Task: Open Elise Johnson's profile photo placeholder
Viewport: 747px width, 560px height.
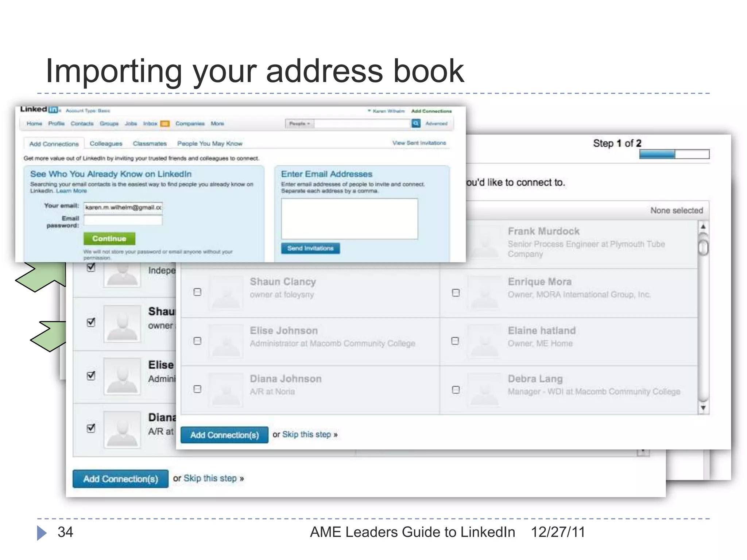Action: coord(226,341)
